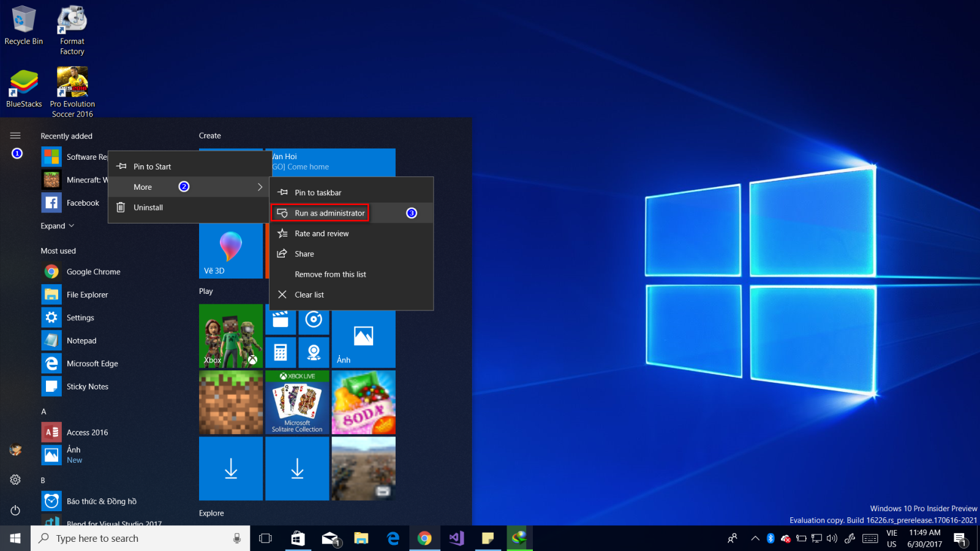Screen dimensions: 980x551
Task: Open Microsoft Edge from Most used list
Action: click(92, 363)
